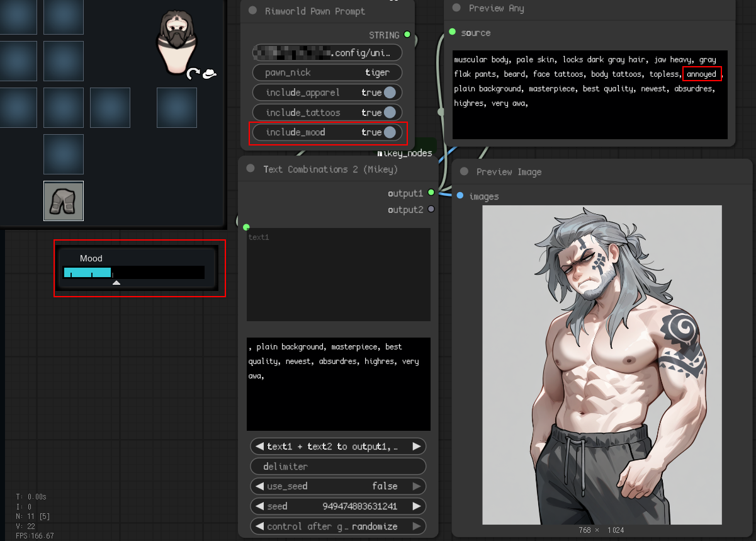
Task: Click the Preview Any node collapse dot
Action: (456, 8)
